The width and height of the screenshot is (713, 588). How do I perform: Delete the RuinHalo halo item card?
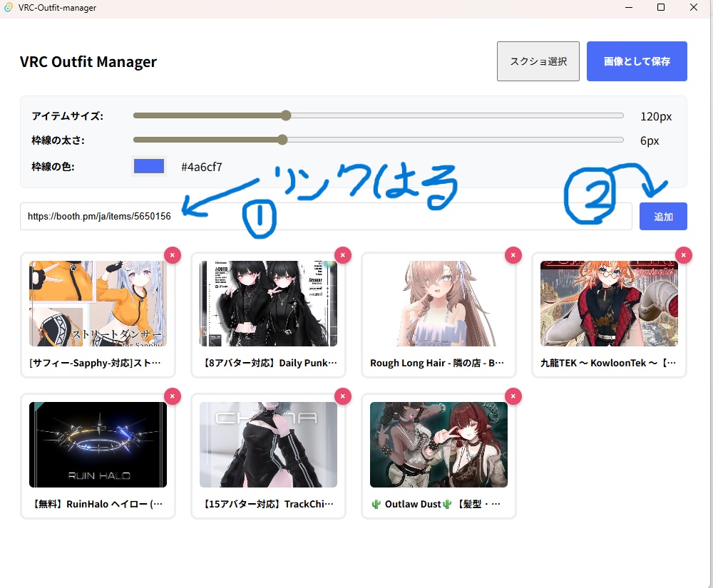coord(171,396)
